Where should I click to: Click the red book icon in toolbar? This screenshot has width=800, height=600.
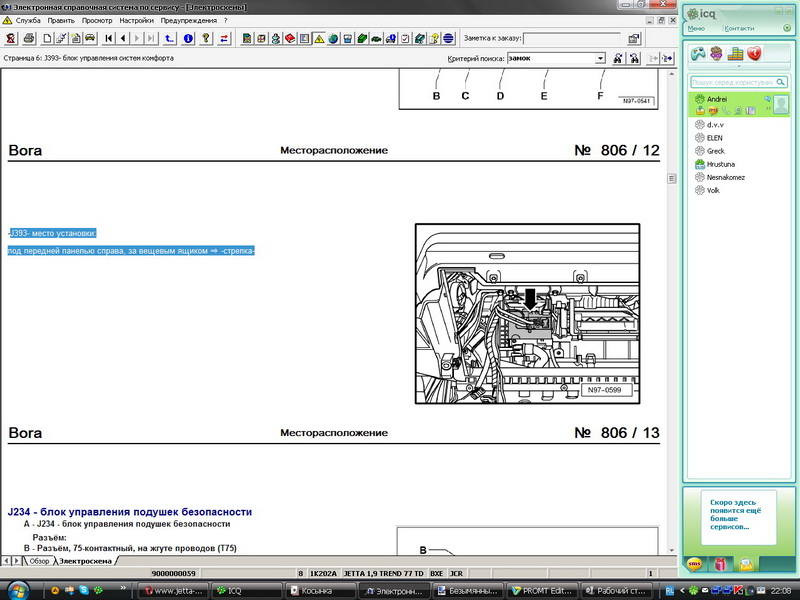coord(290,38)
